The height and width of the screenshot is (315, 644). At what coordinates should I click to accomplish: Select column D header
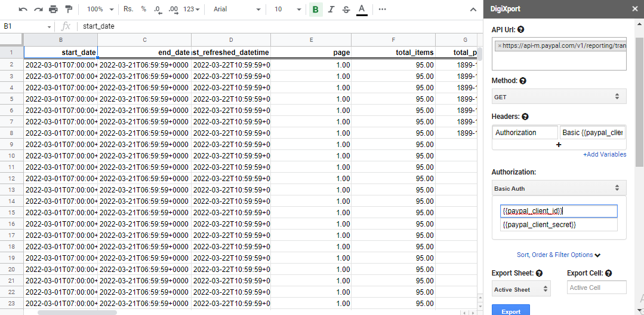[231, 40]
